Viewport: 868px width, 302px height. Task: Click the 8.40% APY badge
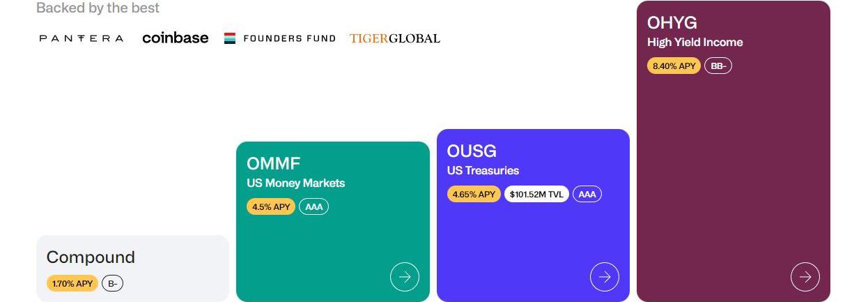[x=674, y=66]
